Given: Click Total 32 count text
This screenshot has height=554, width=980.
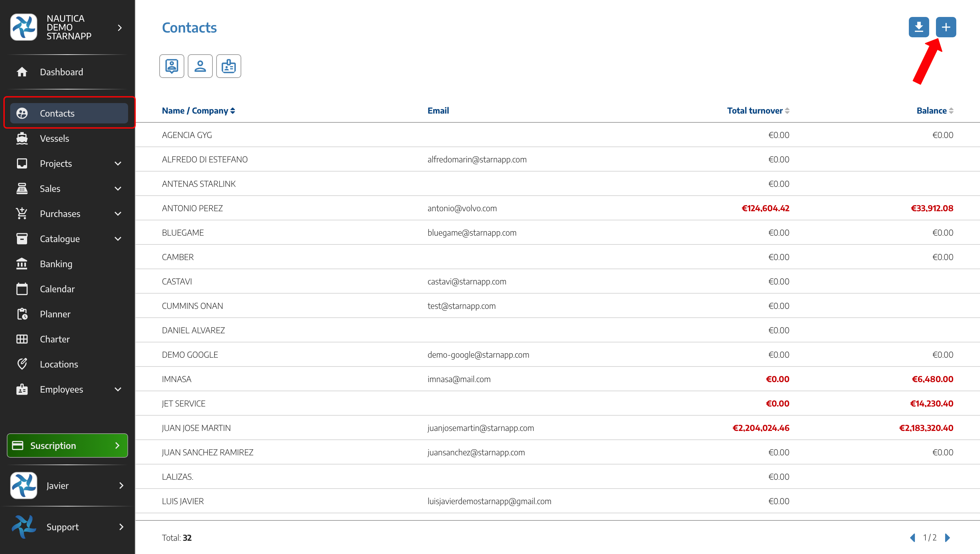Looking at the screenshot, I should [x=177, y=538].
